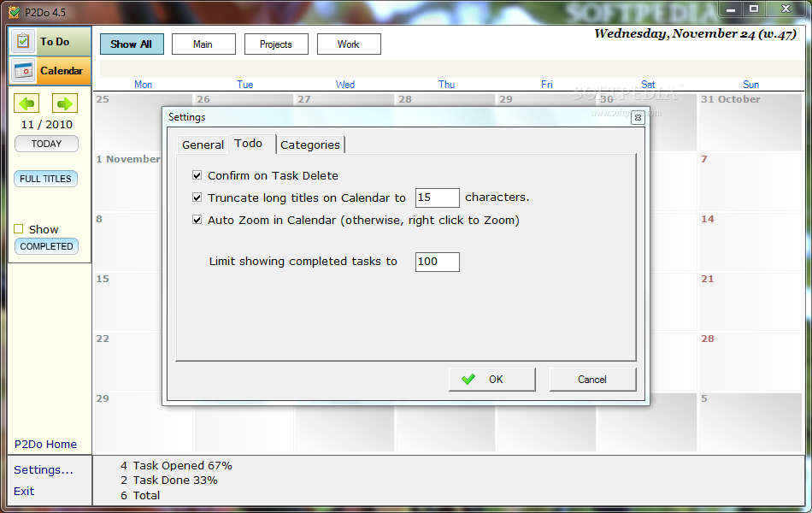The width and height of the screenshot is (812, 513).
Task: Click the Sat column header
Action: point(648,85)
